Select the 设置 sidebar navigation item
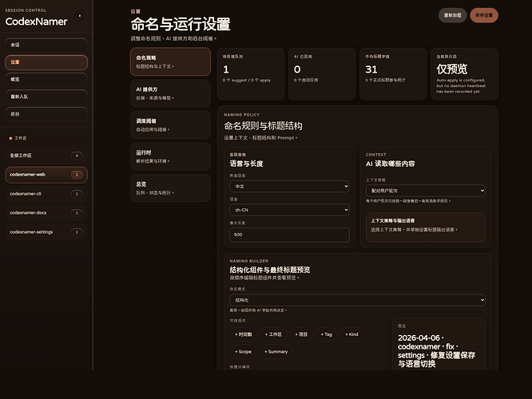 coord(46,62)
